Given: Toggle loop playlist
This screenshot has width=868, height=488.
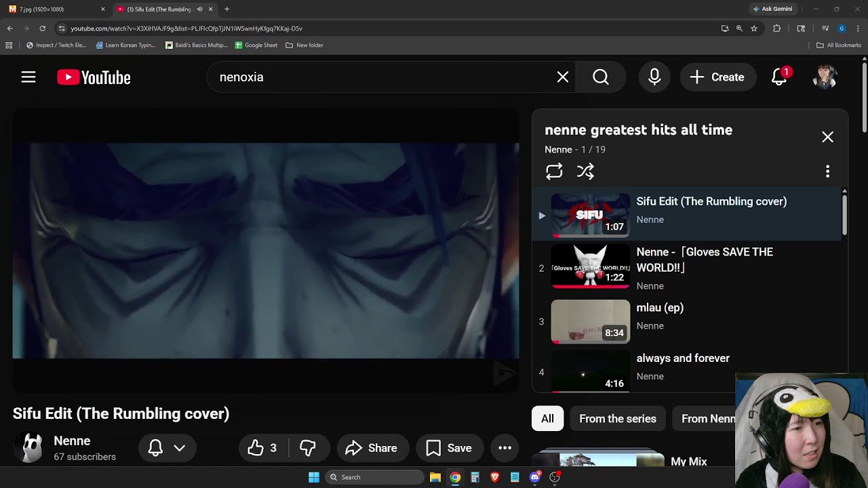Looking at the screenshot, I should point(554,171).
